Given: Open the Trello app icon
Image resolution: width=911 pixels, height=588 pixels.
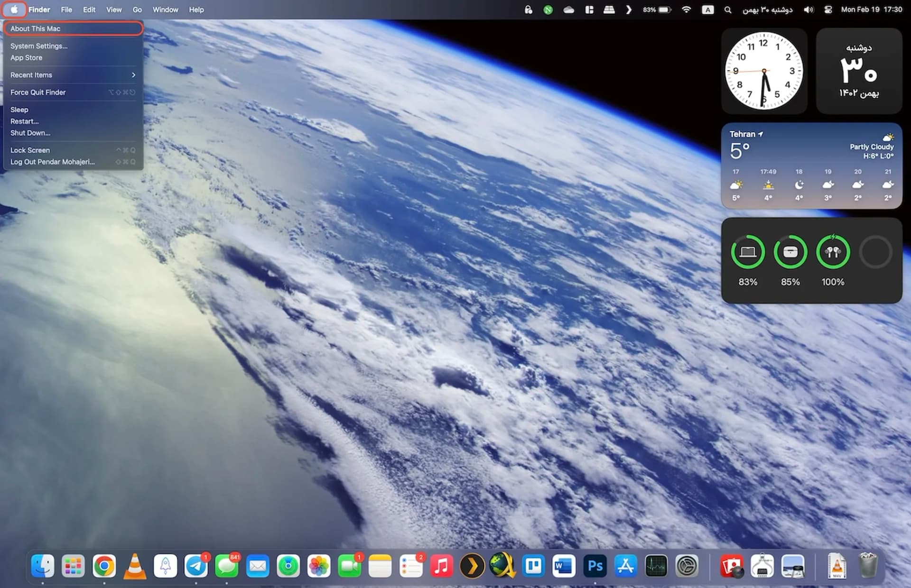Looking at the screenshot, I should [533, 566].
